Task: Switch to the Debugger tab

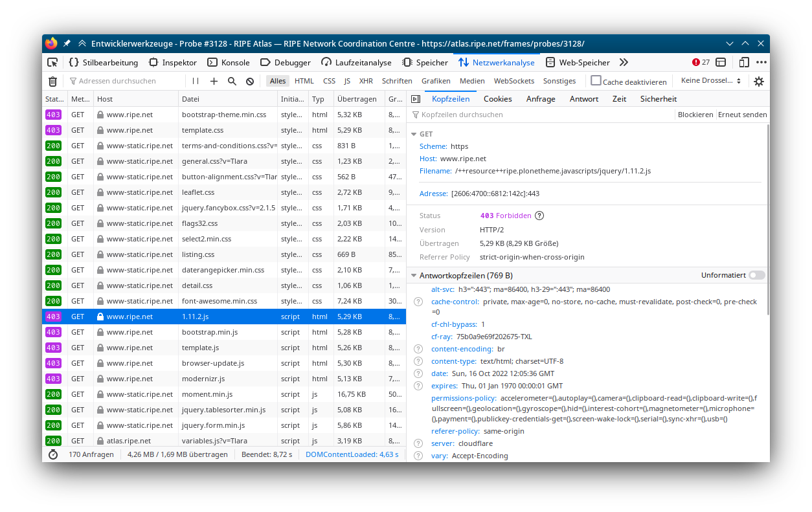Action: point(286,63)
